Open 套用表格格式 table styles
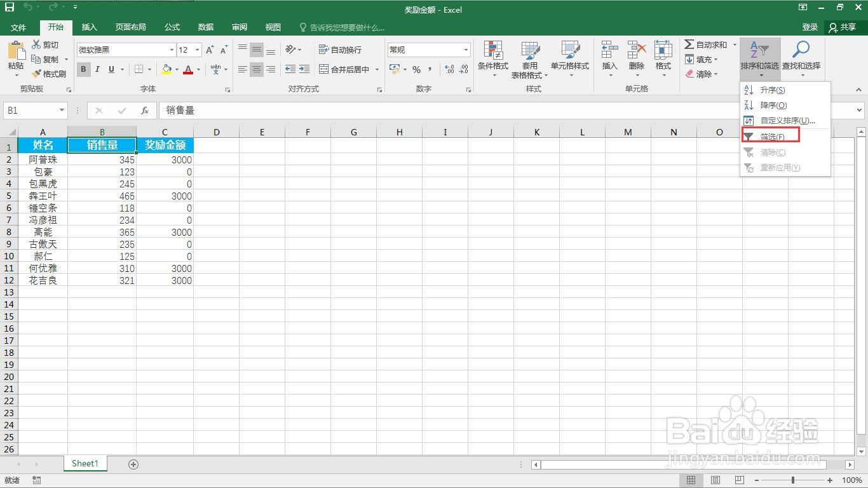The height and width of the screenshot is (488, 868). pyautogui.click(x=529, y=59)
